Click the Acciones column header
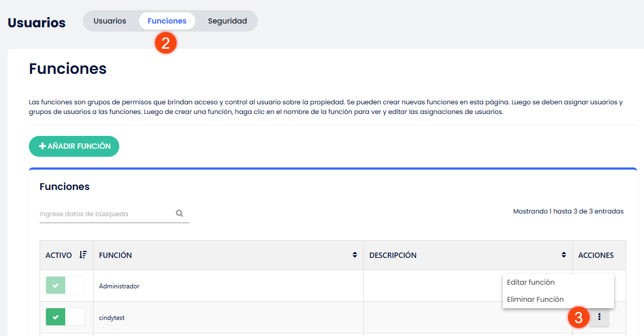644x336 pixels. point(596,255)
